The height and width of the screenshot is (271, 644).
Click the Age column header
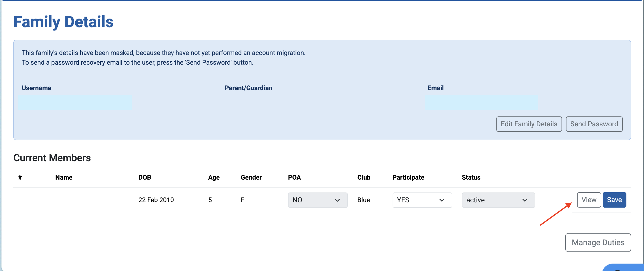pyautogui.click(x=214, y=178)
